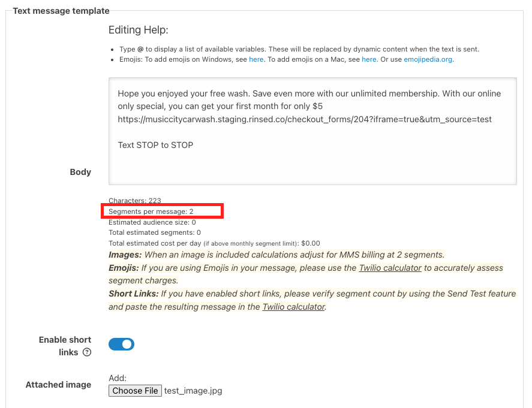Click the 'Characters: 223' counter
The width and height of the screenshot is (532, 408).
point(135,201)
